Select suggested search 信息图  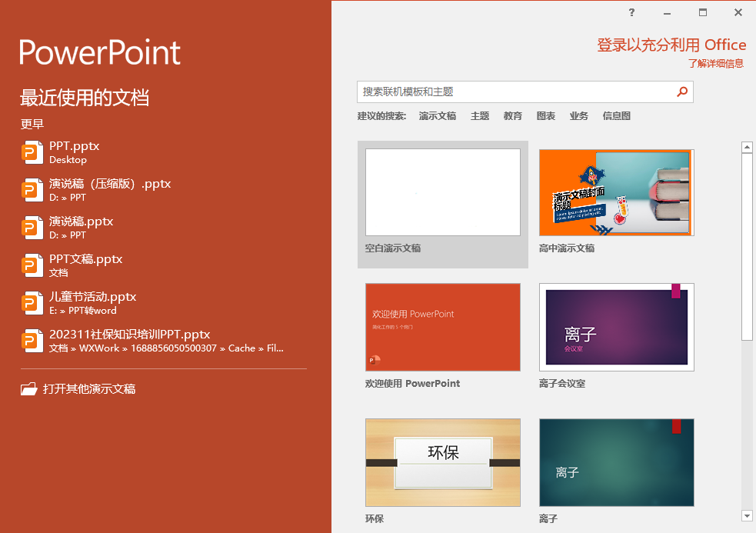click(616, 116)
